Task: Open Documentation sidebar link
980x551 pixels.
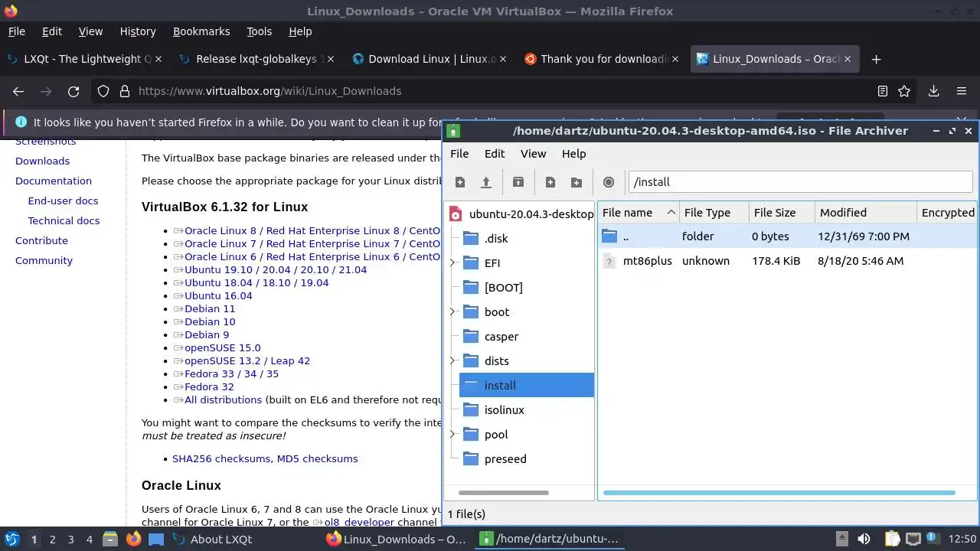Action: tap(54, 181)
